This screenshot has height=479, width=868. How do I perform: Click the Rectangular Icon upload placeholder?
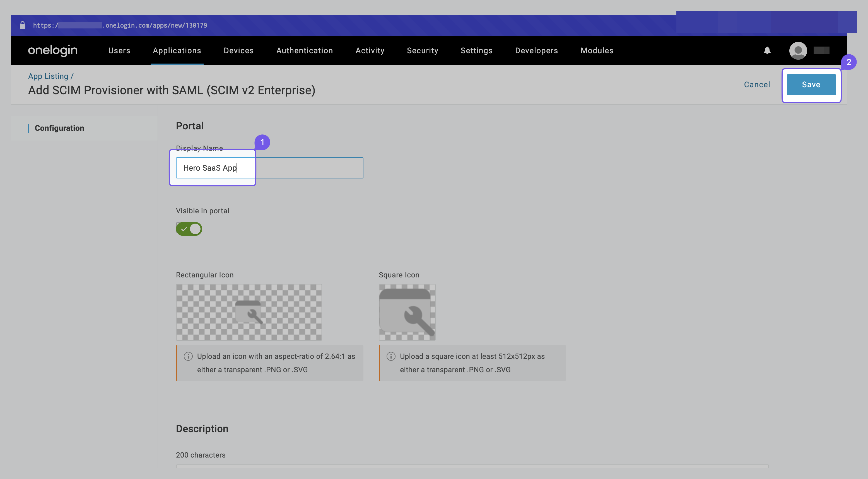(249, 312)
